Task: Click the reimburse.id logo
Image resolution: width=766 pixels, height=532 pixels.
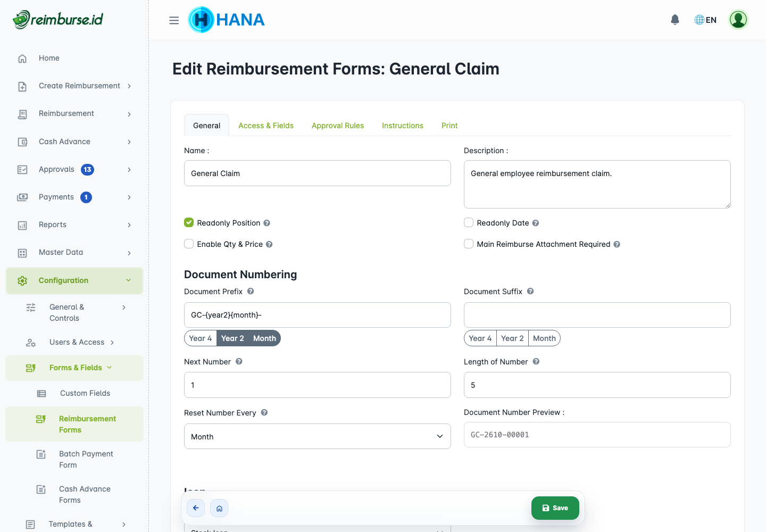Action: click(x=58, y=20)
